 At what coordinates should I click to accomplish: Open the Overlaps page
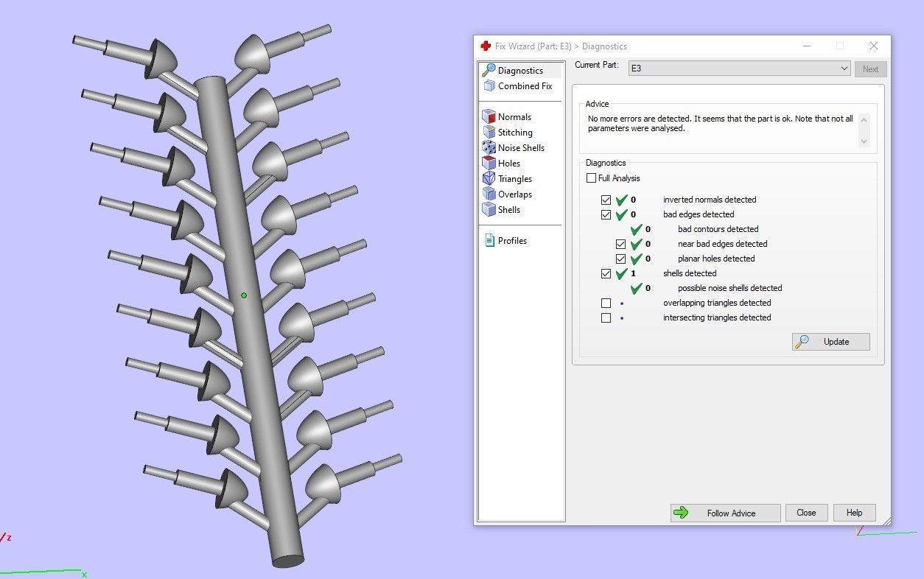(x=515, y=194)
